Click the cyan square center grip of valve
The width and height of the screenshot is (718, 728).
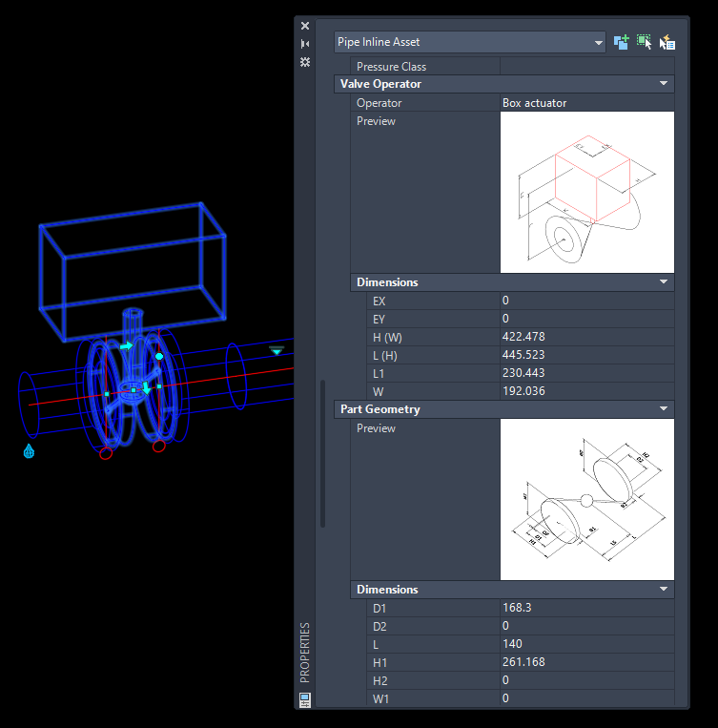pos(133,390)
